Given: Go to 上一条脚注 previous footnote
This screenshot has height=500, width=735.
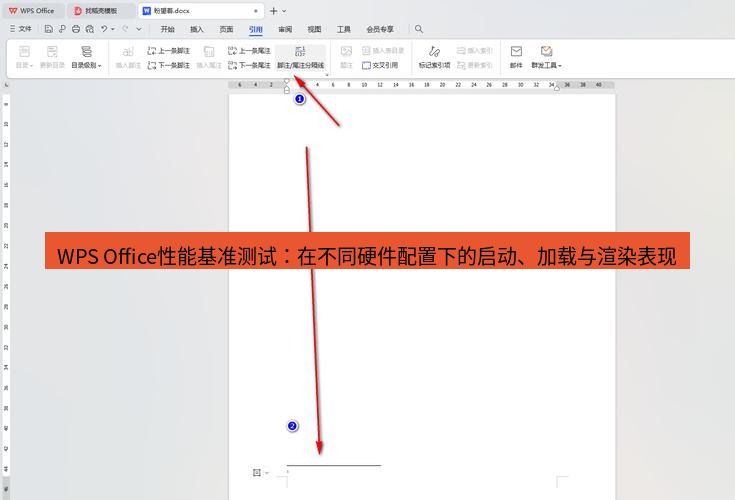Looking at the screenshot, I should pos(169,51).
